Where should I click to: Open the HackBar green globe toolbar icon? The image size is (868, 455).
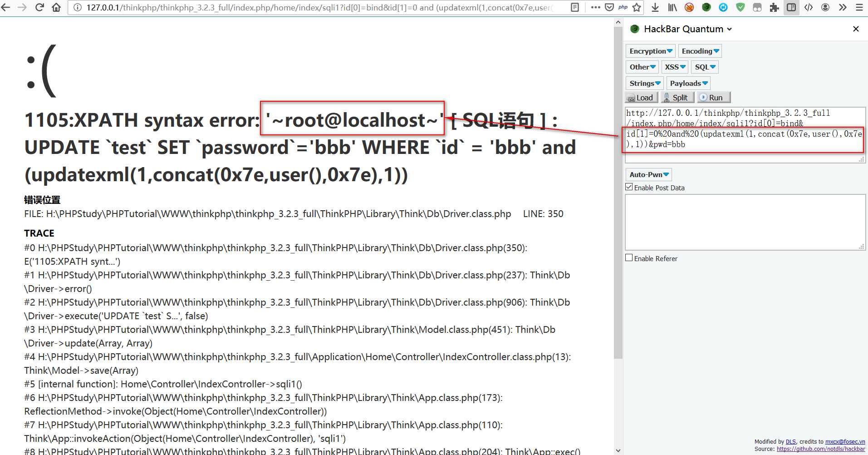click(706, 7)
